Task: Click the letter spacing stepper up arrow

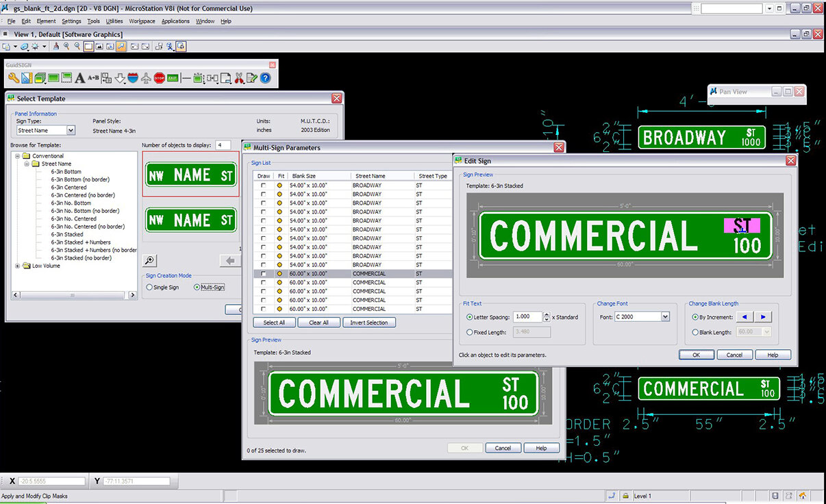Action: tap(546, 314)
